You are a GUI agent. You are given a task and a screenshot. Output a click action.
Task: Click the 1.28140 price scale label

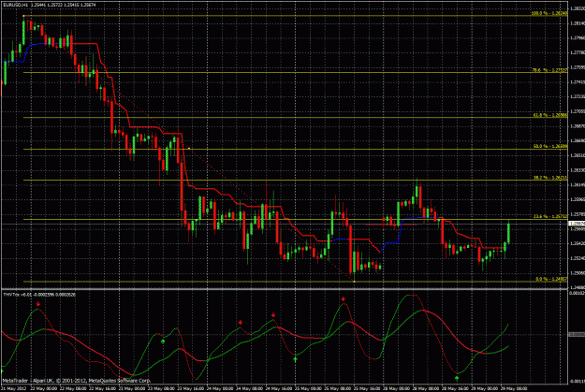click(578, 23)
